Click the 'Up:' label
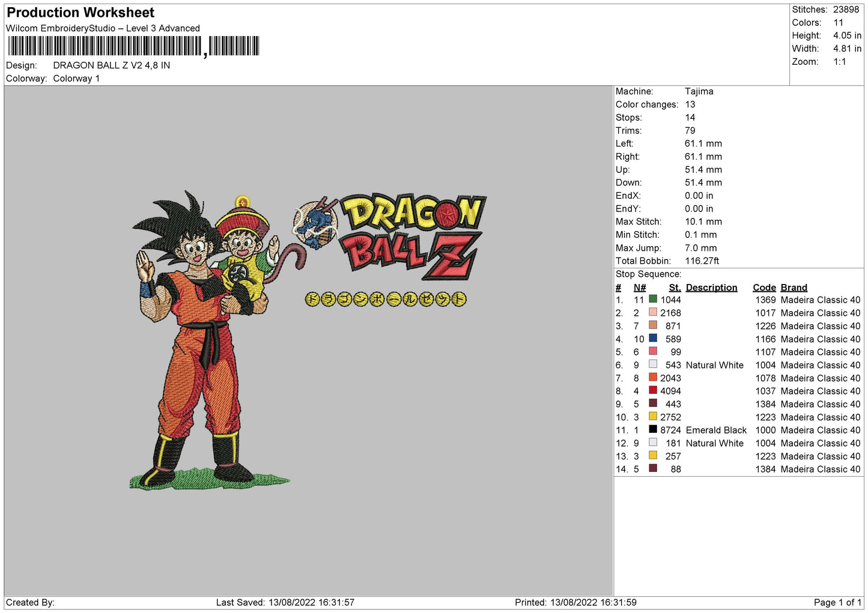The width and height of the screenshot is (868, 613). (x=623, y=170)
